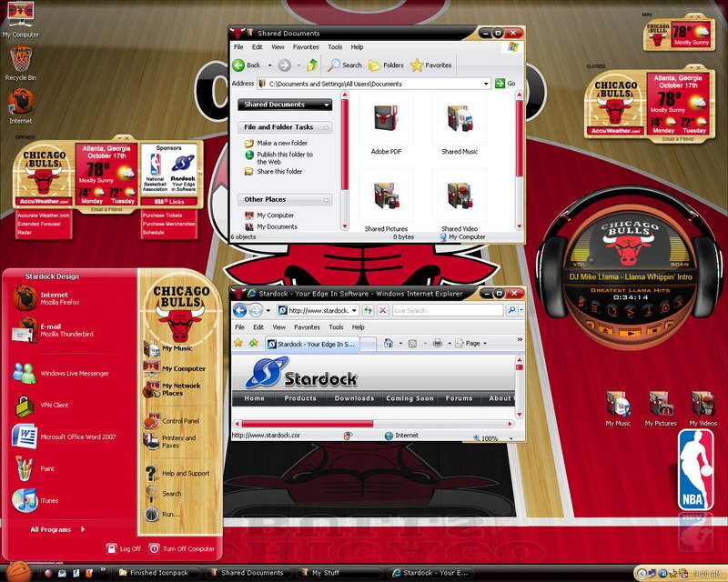Collapse the File and Folder Tasks section
This screenshot has width=728, height=582.
tap(325, 127)
